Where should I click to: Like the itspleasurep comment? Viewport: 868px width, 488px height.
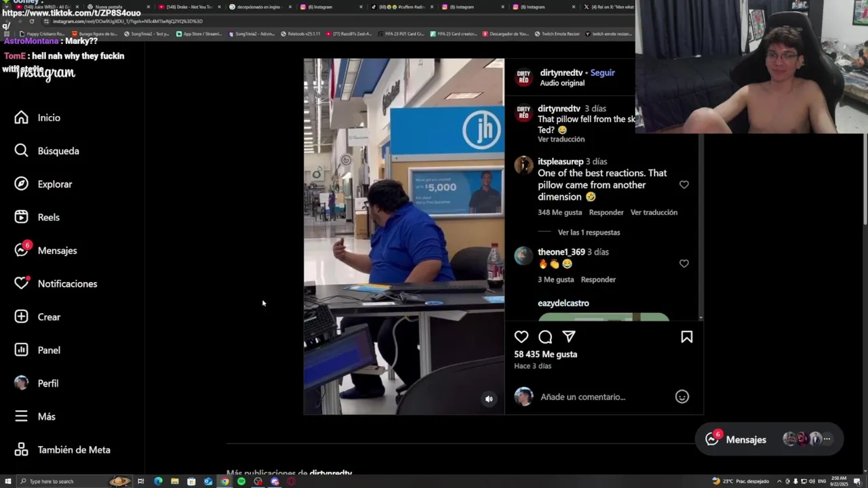[684, 184]
